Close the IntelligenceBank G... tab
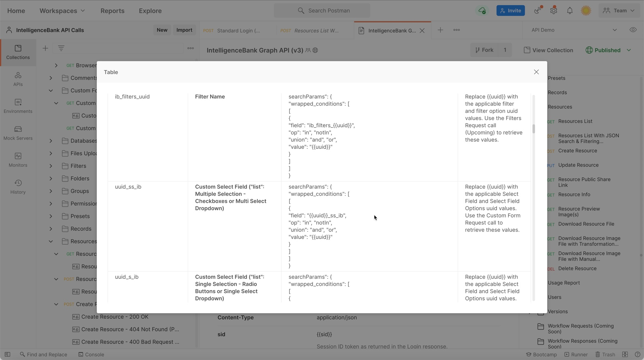This screenshot has width=644, height=360. [x=422, y=31]
